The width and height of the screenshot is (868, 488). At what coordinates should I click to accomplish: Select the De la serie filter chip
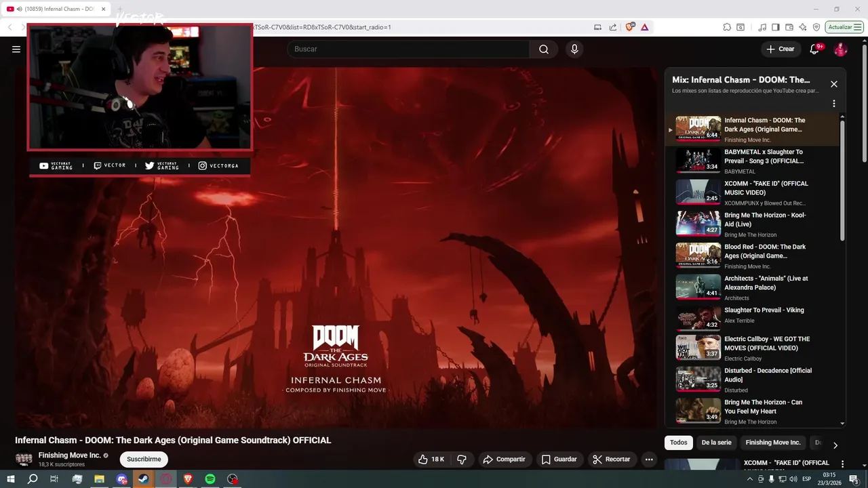tap(716, 443)
